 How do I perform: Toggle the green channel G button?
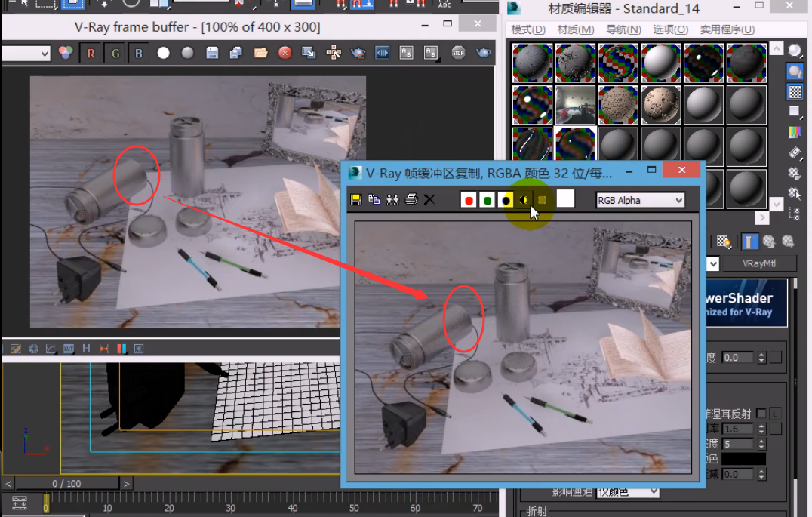[x=115, y=53]
